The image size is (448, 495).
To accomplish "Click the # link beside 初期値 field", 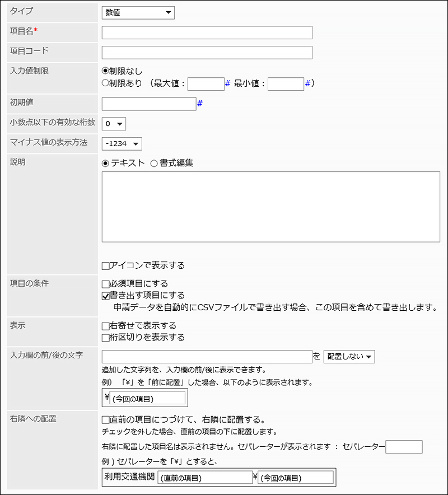I will click(200, 103).
